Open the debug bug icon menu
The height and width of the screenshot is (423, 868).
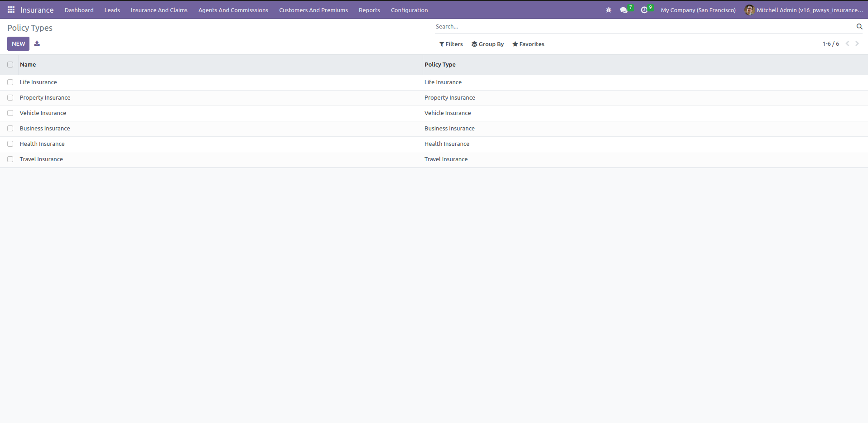tap(608, 10)
